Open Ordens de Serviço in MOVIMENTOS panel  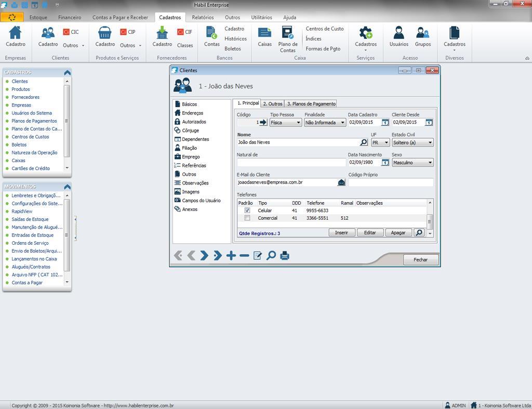[30, 243]
